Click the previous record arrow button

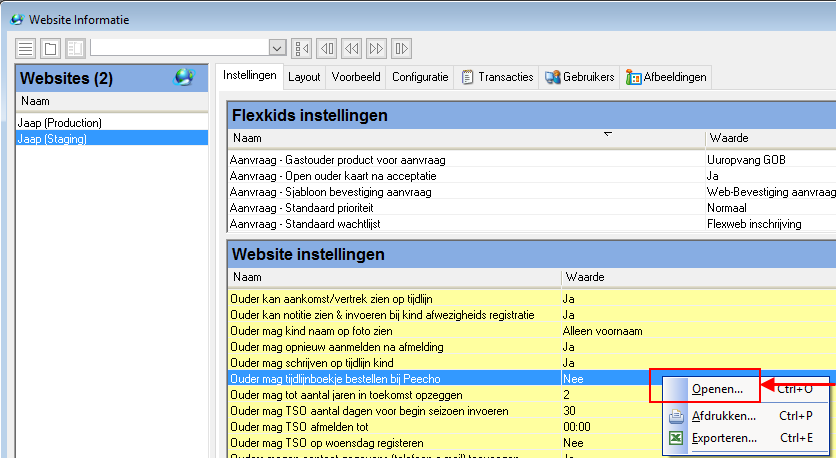pos(327,48)
